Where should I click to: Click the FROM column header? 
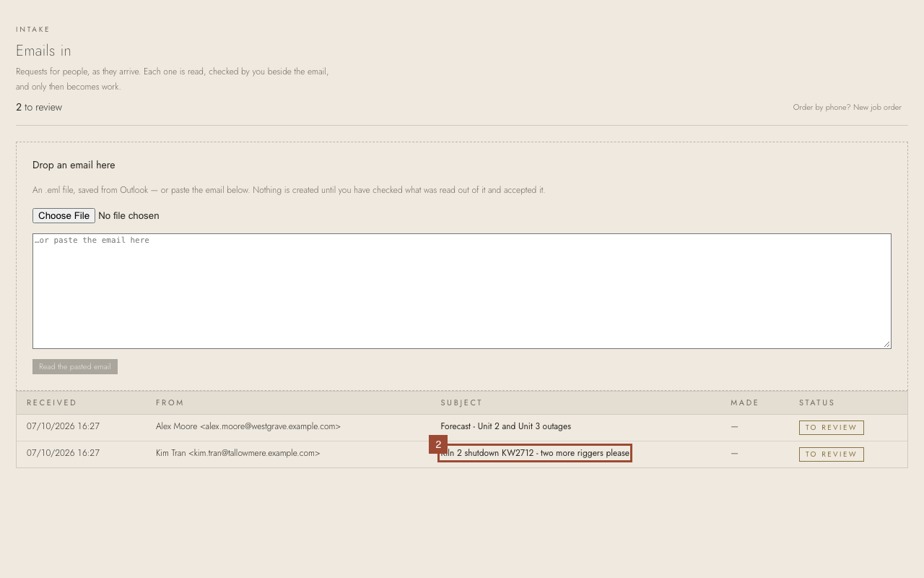point(170,402)
